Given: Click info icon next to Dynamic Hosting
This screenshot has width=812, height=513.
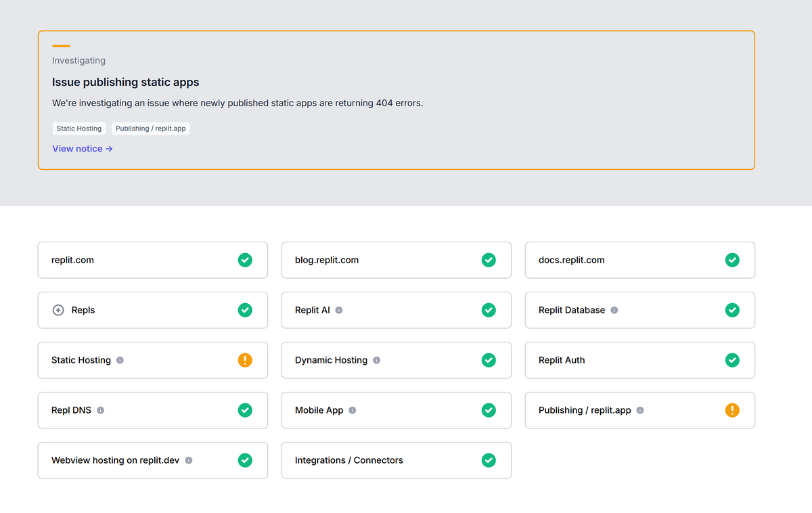Looking at the screenshot, I should click(x=377, y=360).
